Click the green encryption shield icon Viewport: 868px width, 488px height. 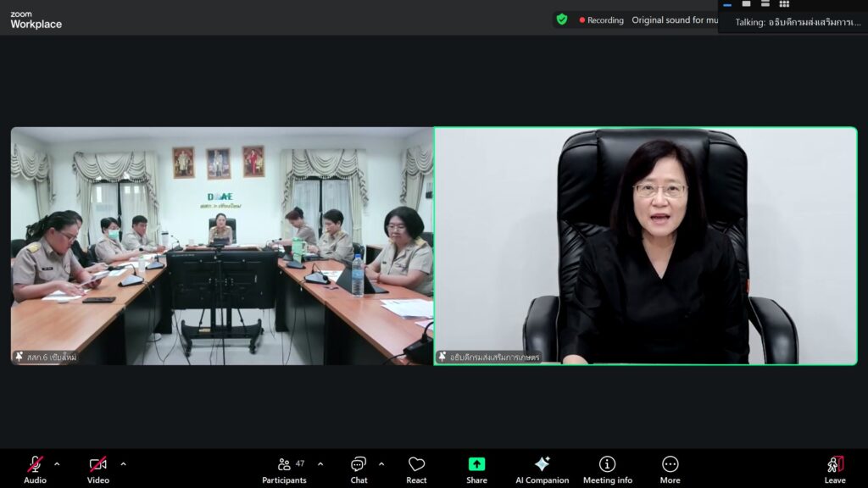(x=561, y=19)
